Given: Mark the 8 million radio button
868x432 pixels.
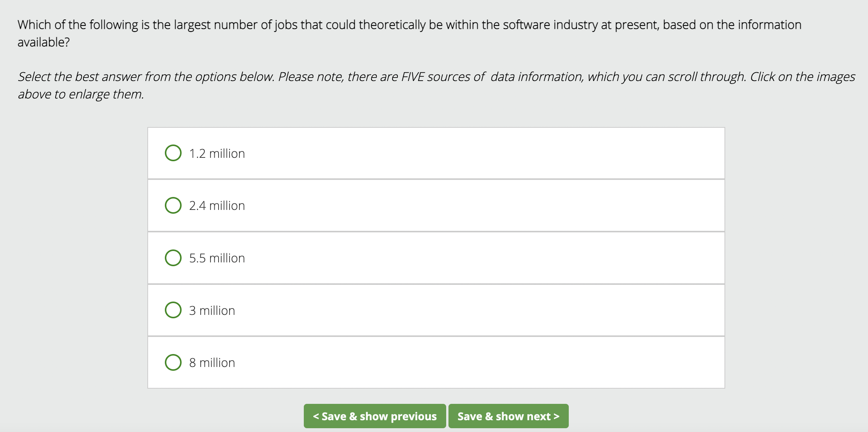Looking at the screenshot, I should point(173,362).
